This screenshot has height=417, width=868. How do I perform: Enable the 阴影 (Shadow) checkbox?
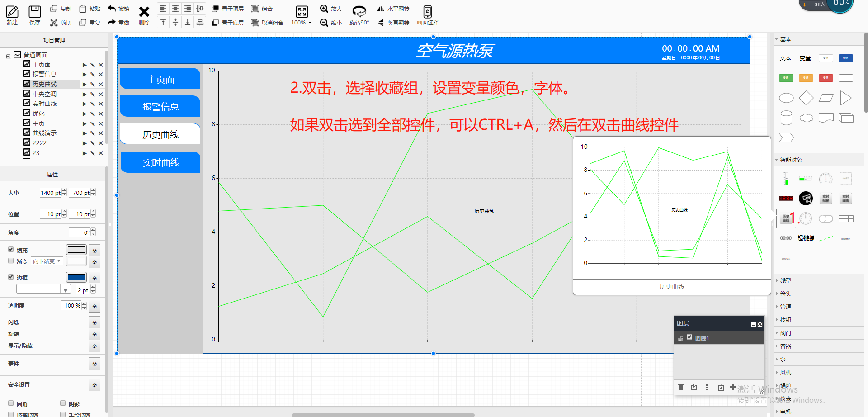63,403
